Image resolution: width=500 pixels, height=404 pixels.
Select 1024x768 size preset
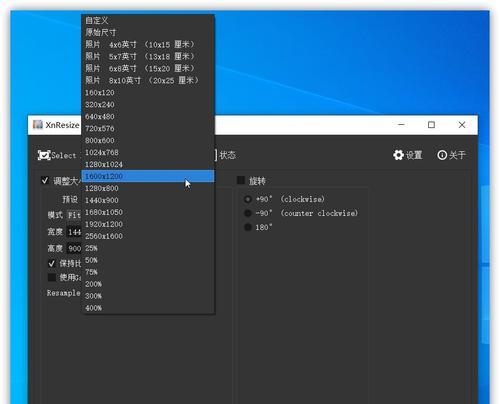tap(148, 153)
